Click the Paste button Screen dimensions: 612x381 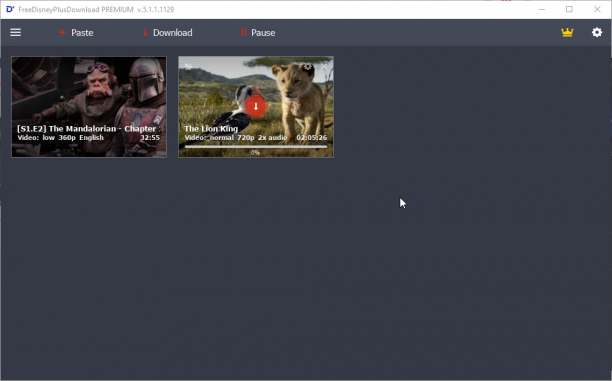click(76, 33)
